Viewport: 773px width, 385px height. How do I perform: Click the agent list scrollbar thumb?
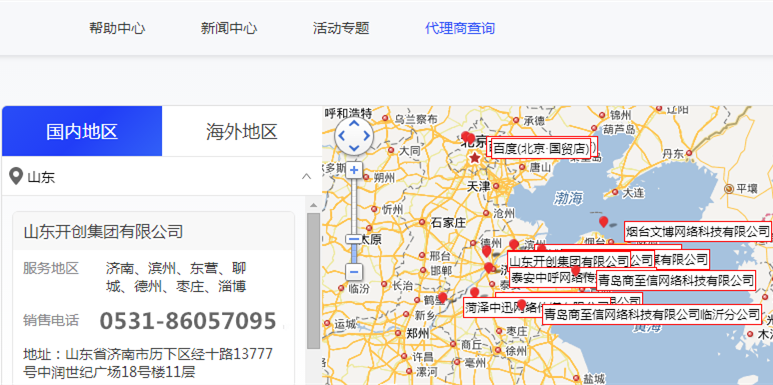(314, 280)
